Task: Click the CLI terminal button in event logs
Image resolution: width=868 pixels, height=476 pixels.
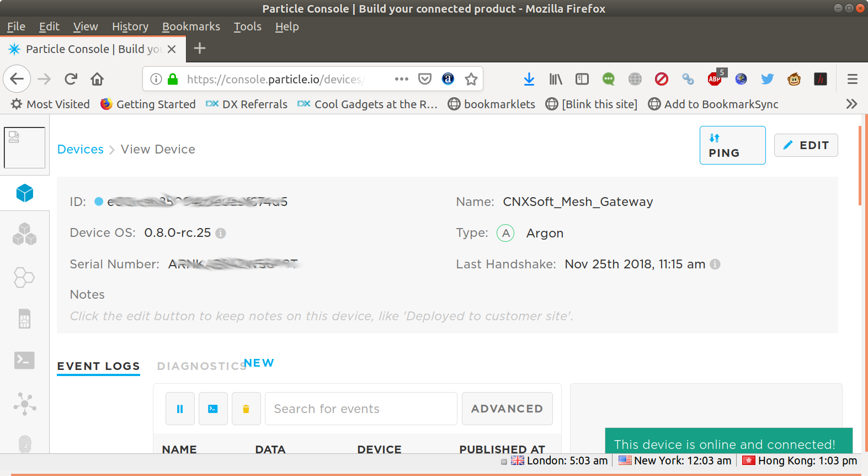Action: point(213,409)
